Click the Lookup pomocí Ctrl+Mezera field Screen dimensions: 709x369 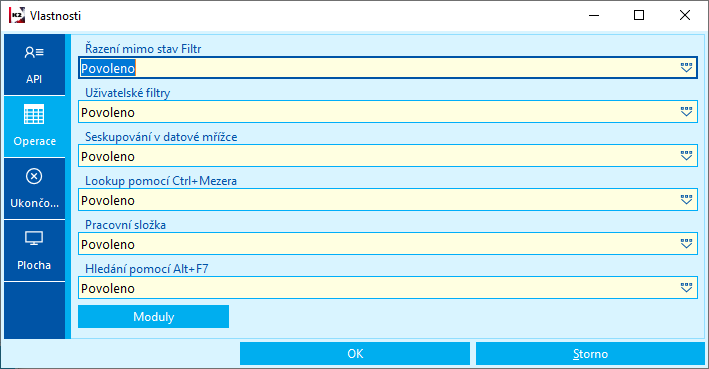point(388,199)
